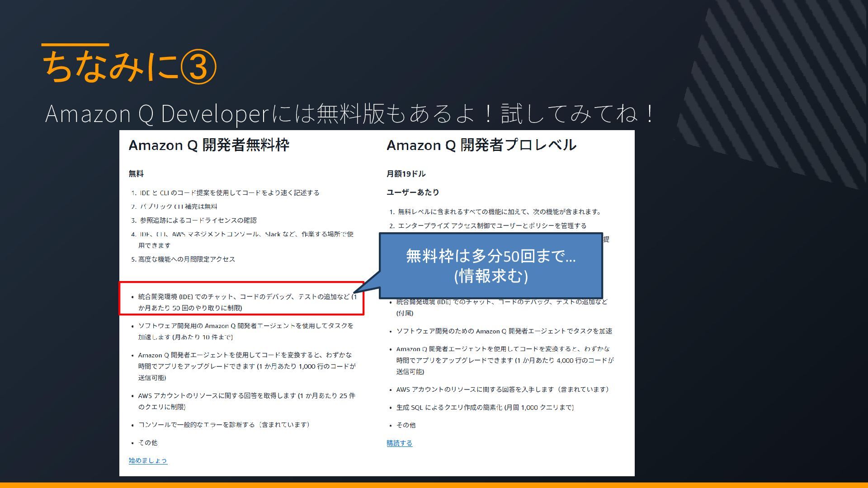Click the slide title ちなみに③
This screenshot has height=488, width=868.
(x=129, y=66)
